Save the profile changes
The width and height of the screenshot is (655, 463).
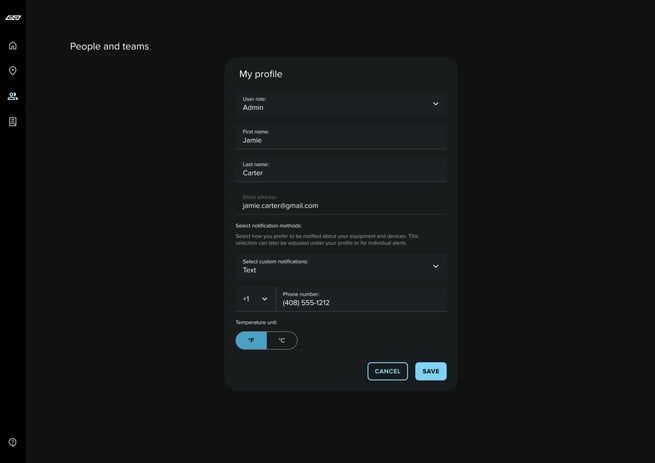point(430,371)
